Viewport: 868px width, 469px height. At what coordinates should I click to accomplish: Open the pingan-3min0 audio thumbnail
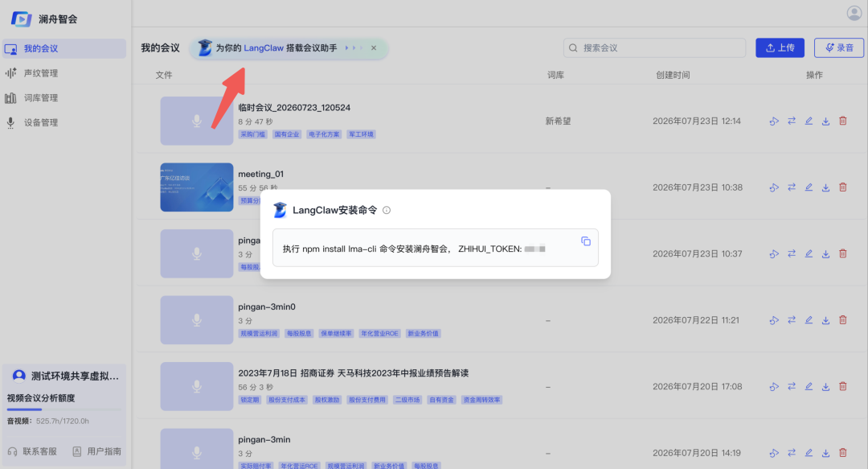[197, 320]
